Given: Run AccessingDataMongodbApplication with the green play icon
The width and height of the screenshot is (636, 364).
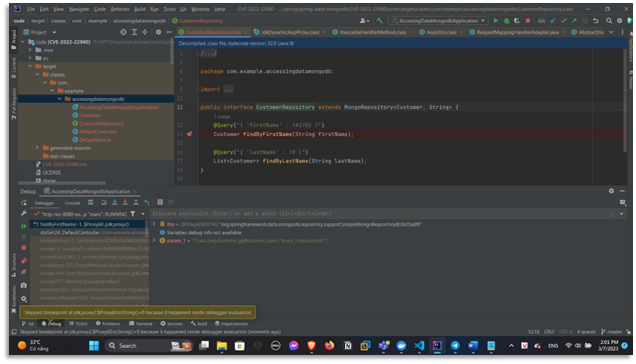Looking at the screenshot, I should pos(495,21).
